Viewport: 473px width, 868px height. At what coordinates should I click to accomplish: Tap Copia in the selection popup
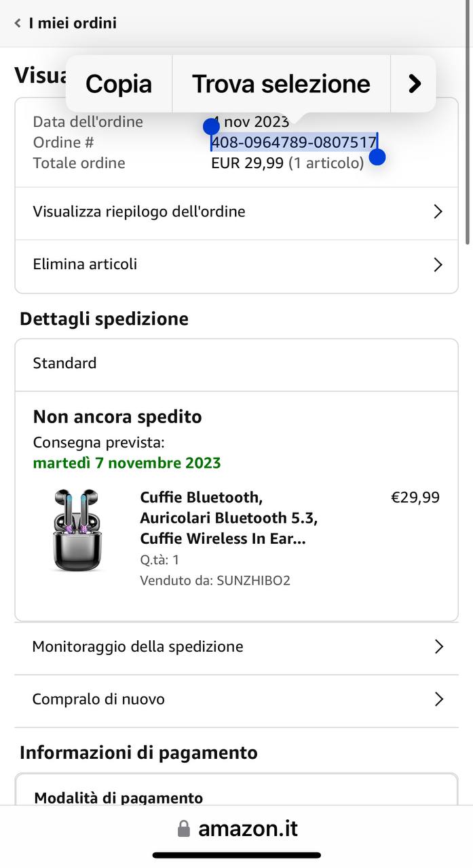119,84
